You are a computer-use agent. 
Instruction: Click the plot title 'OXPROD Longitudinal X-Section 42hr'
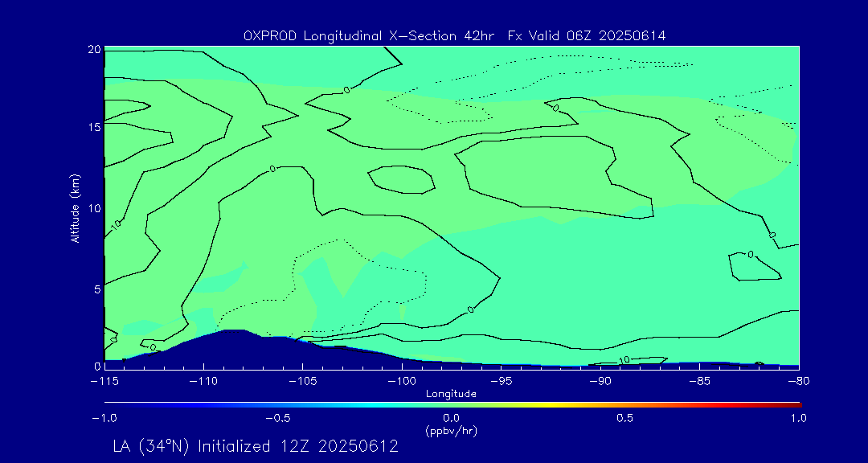371,36
